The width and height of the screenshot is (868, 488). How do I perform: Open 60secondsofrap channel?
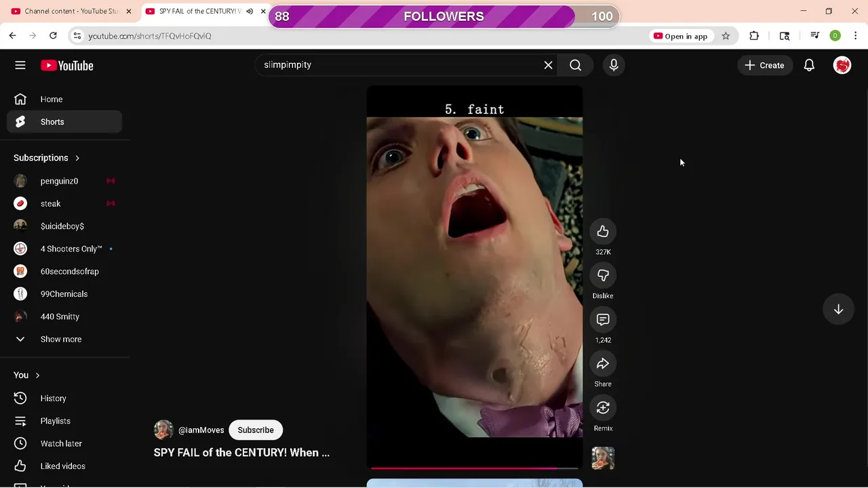click(x=64, y=271)
